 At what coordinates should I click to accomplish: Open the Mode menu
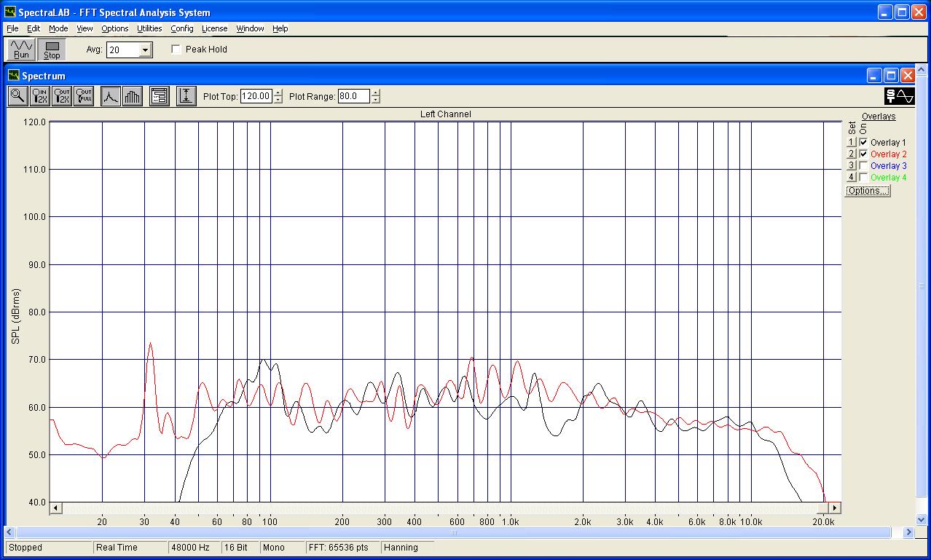point(58,28)
